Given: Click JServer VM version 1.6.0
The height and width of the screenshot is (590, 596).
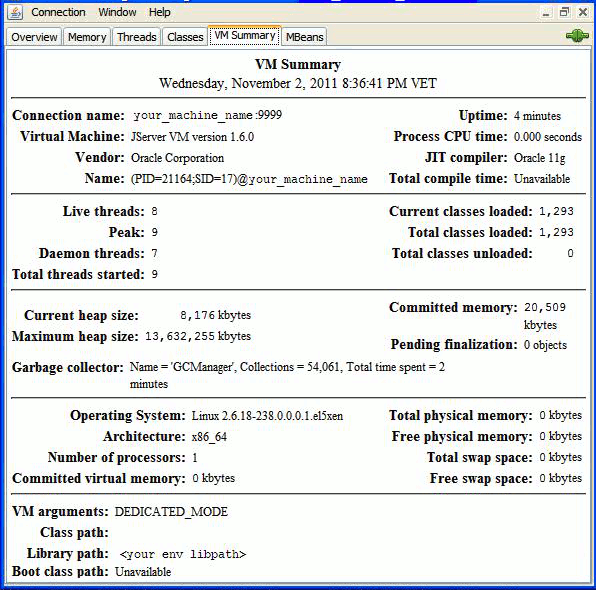Looking at the screenshot, I should 192,136.
